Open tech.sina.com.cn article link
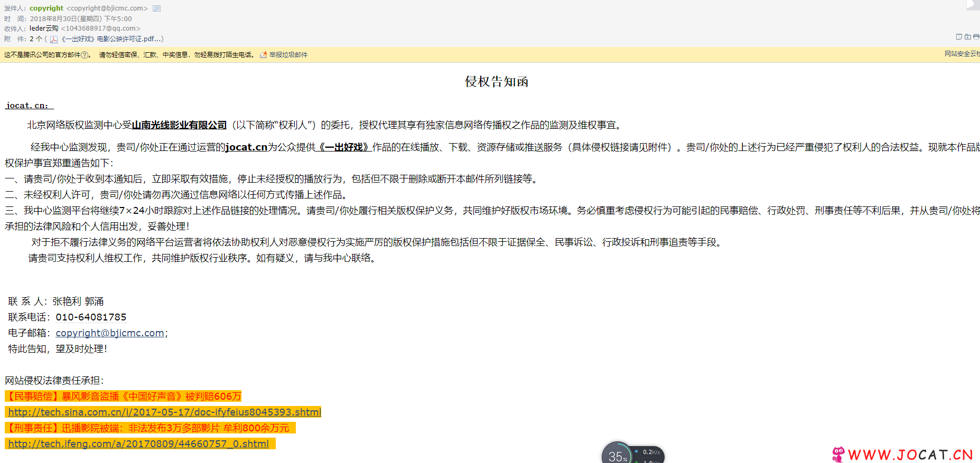The image size is (980, 463). tap(165, 412)
